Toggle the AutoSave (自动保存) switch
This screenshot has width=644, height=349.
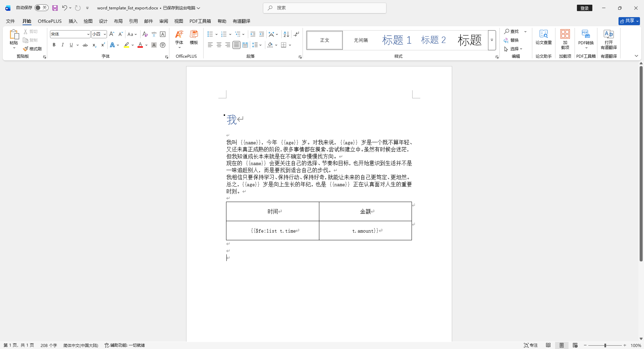pyautogui.click(x=41, y=8)
